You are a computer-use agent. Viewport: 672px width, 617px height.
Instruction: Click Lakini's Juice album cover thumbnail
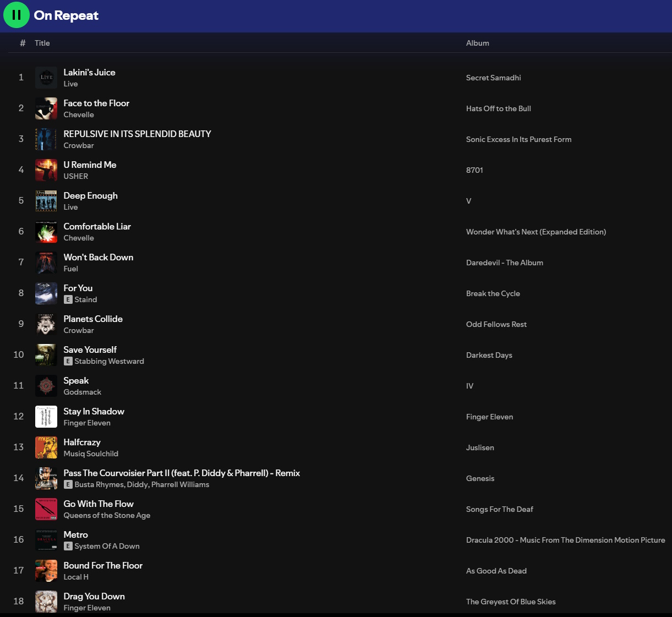tap(46, 78)
